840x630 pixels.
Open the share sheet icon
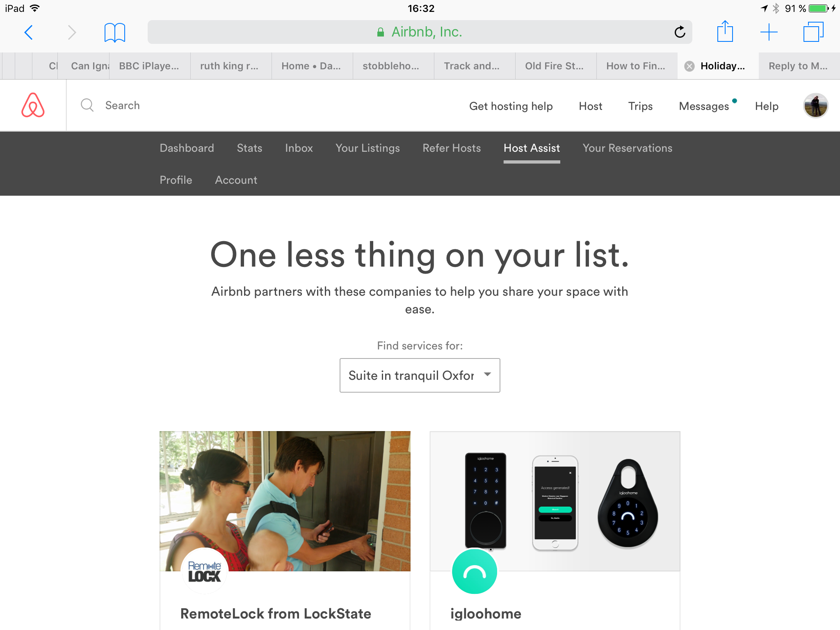tap(725, 31)
